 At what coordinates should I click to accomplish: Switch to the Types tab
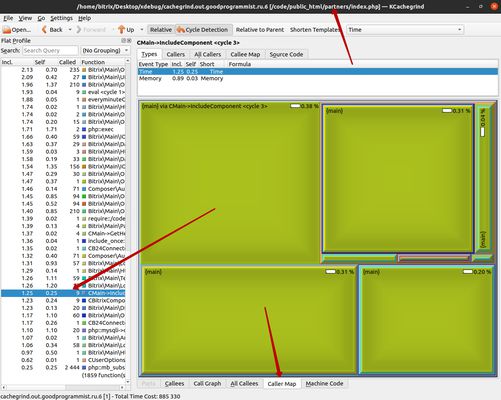pos(149,54)
